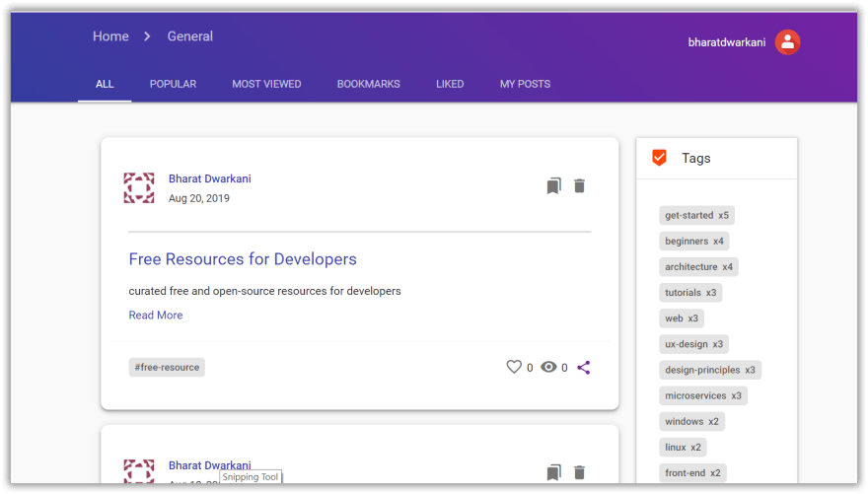Click the Tags panel heading
868x494 pixels.
[x=695, y=158]
